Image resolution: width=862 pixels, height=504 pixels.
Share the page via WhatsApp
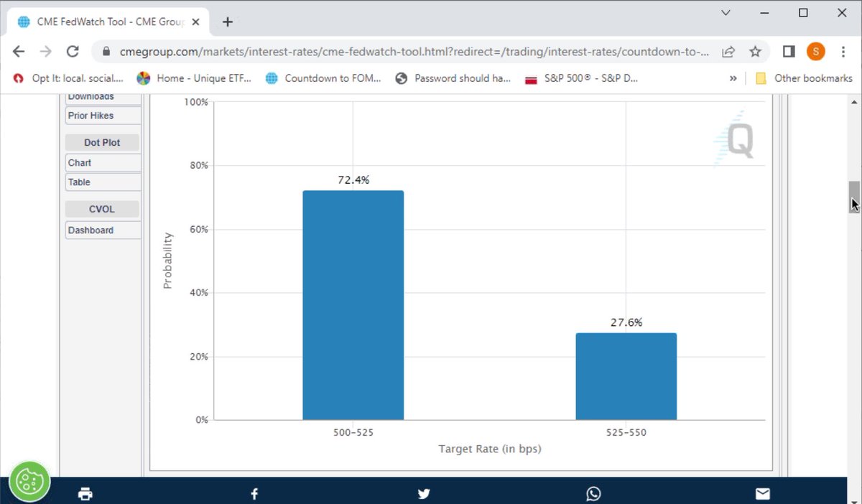click(x=593, y=493)
